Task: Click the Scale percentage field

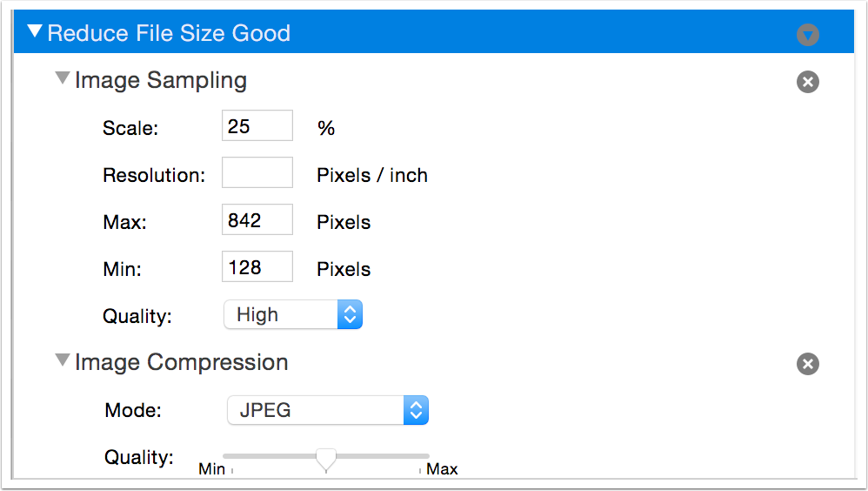Action: point(257,125)
